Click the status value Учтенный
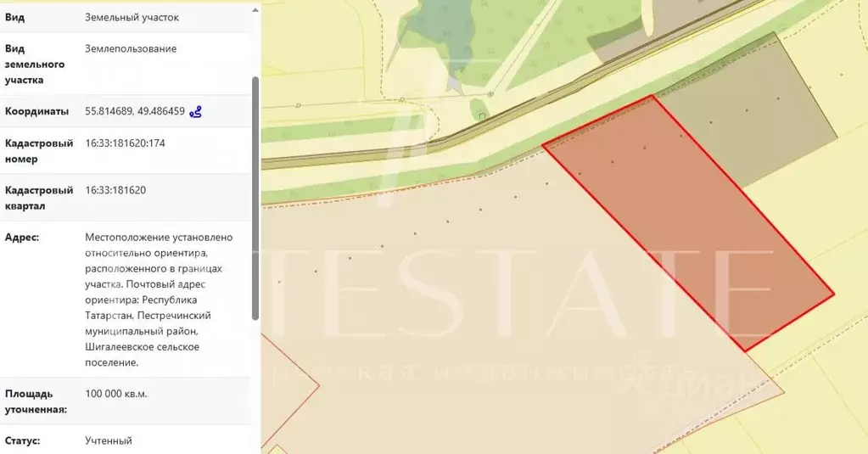 click(x=109, y=441)
